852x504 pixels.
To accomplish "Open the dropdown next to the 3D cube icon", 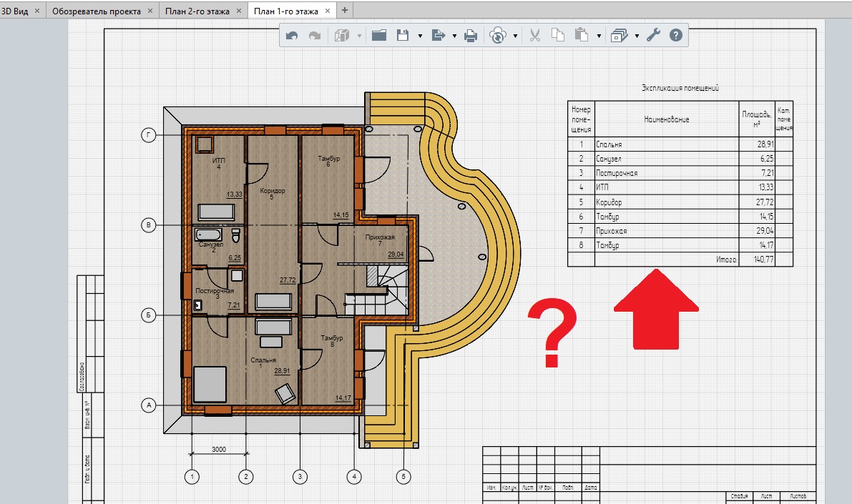I will 359,36.
